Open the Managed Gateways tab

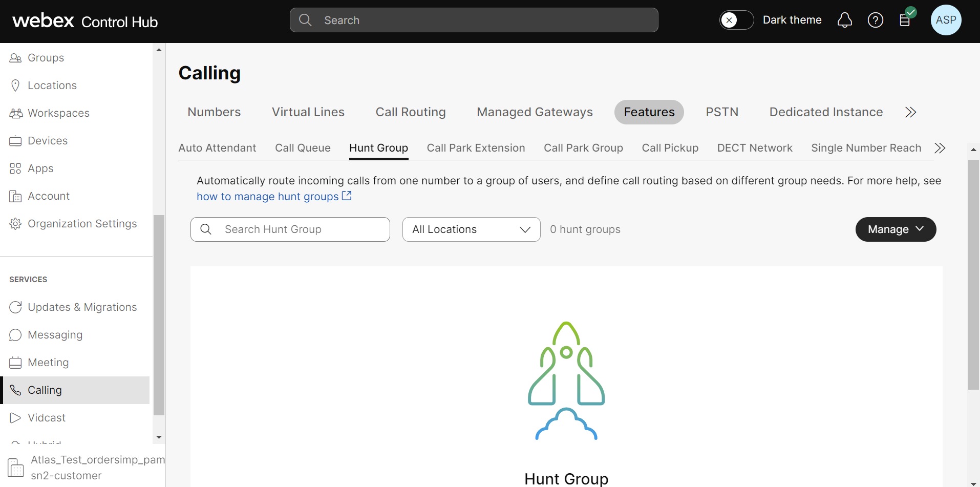pos(534,112)
